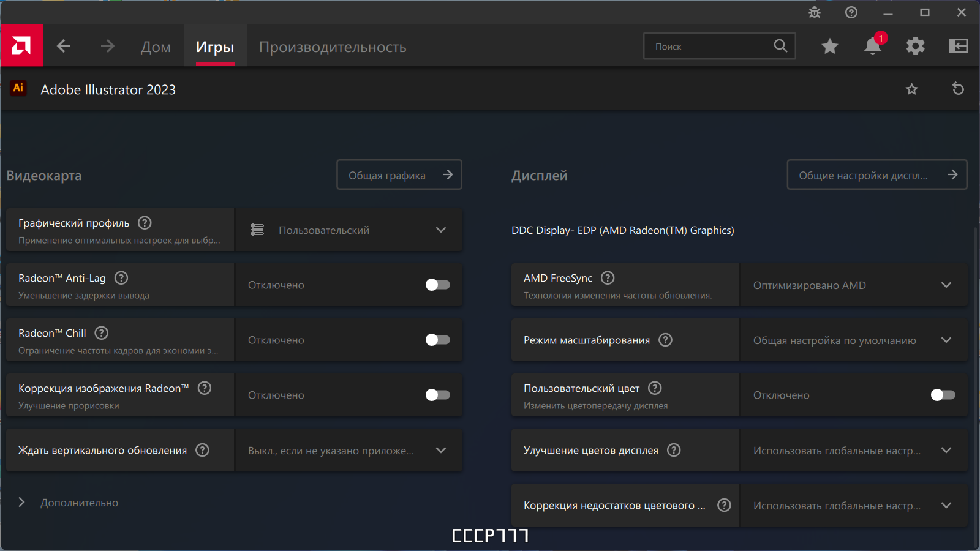Enable Пользовательский цвет toggle
This screenshot has height=551, width=980.
pos(943,395)
